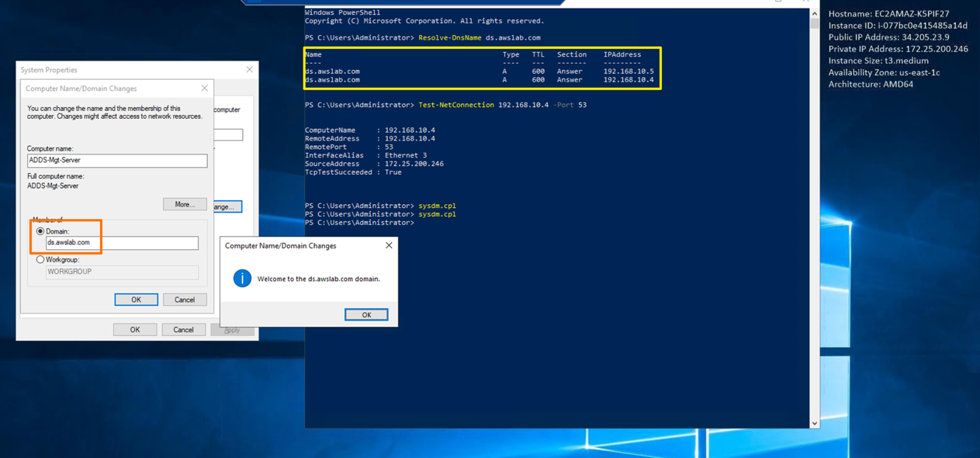The image size is (980, 458).
Task: Open the More... DNS suffix options
Action: tap(185, 204)
